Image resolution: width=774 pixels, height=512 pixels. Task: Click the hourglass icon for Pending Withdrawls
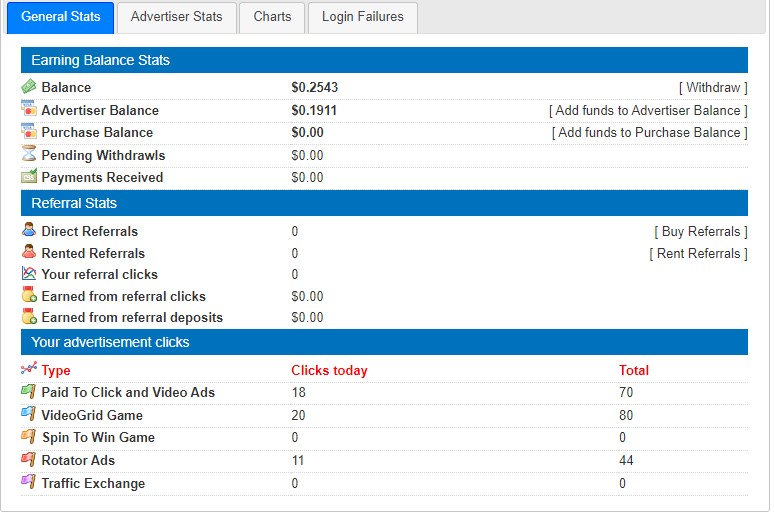(x=29, y=154)
